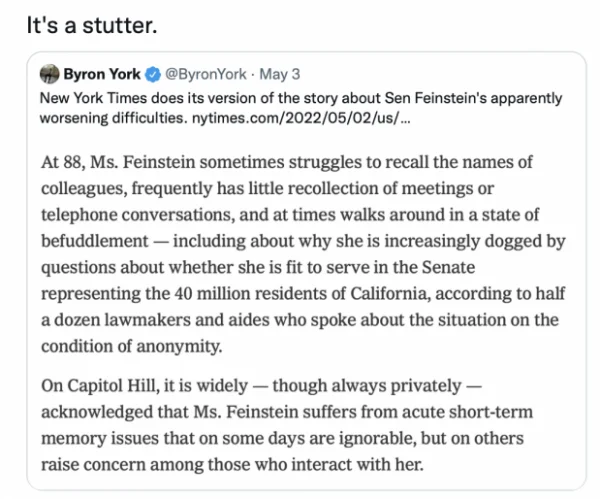
Task: Click the truncated link ellipsis
Action: click(404, 120)
